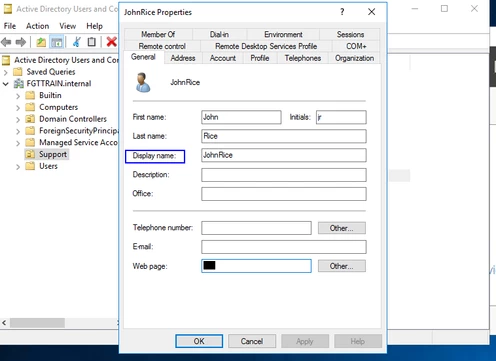Select the General tab

pyautogui.click(x=143, y=57)
